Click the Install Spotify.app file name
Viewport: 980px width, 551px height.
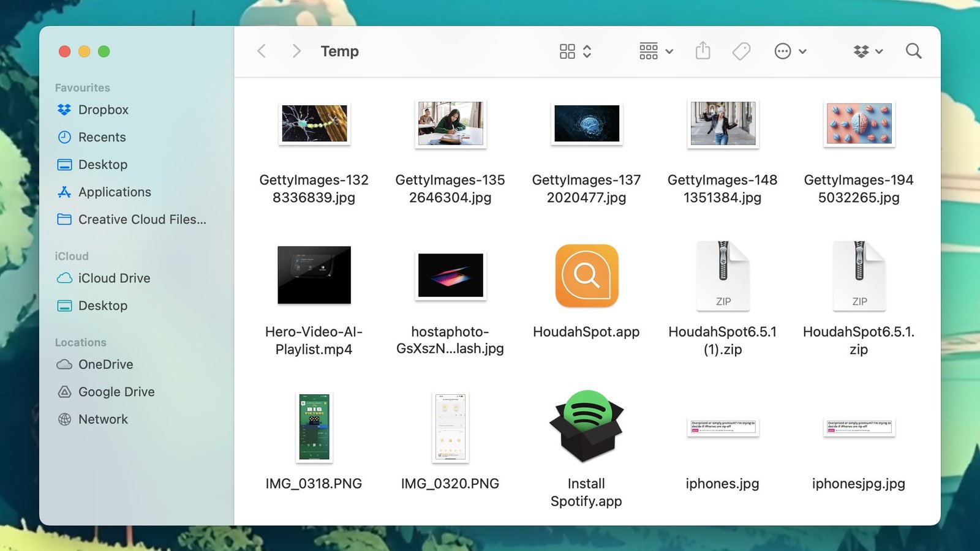coord(586,492)
